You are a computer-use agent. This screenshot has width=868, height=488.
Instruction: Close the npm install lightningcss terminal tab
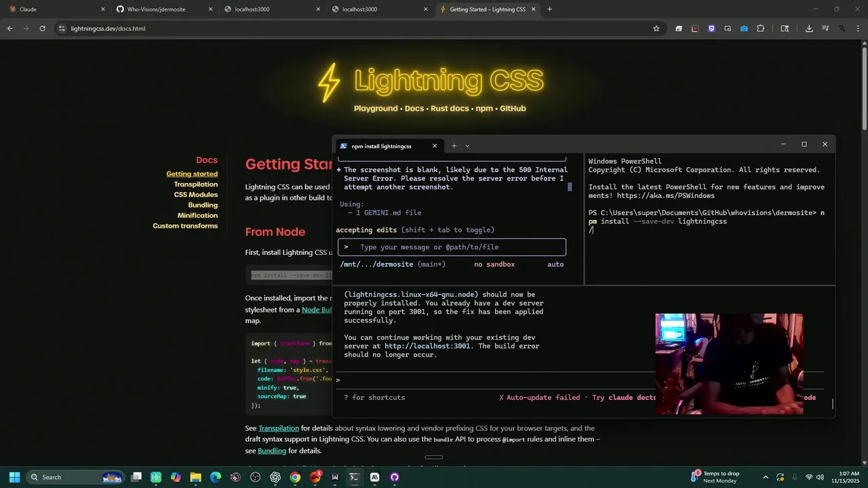[x=435, y=146]
